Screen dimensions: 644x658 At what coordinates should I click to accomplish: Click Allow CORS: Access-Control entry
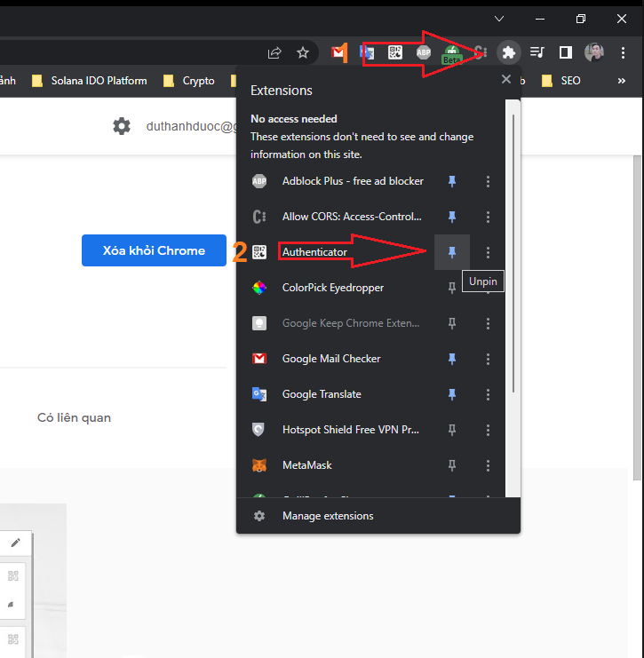338,217
